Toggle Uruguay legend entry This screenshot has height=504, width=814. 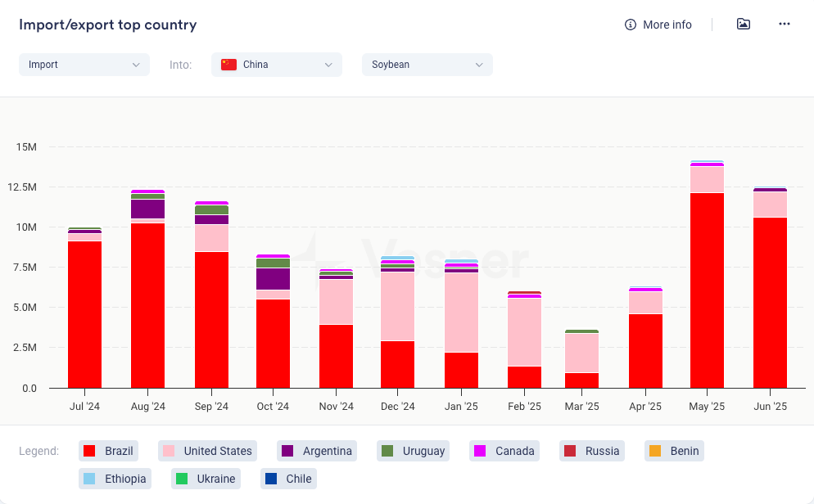414,451
